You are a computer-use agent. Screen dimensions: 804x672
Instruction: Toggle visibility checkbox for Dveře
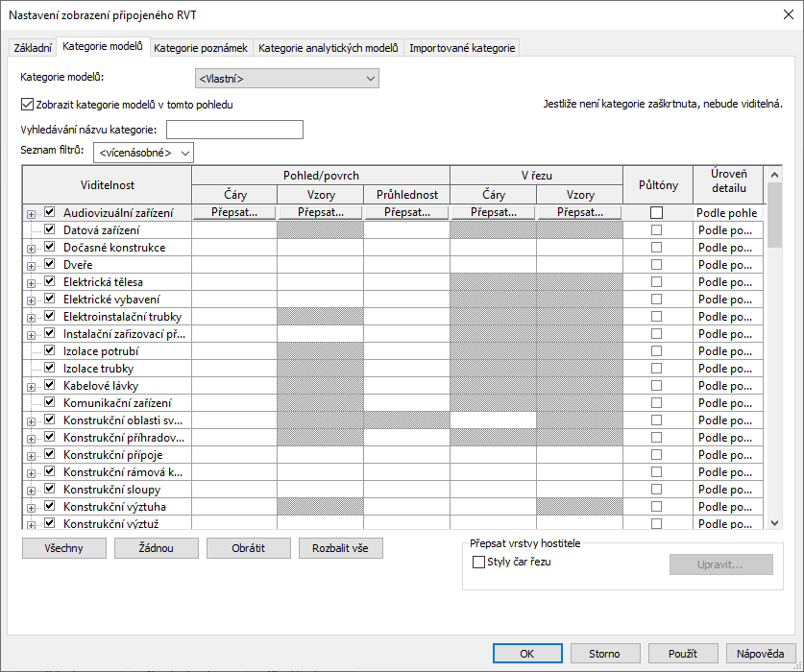pos(50,265)
